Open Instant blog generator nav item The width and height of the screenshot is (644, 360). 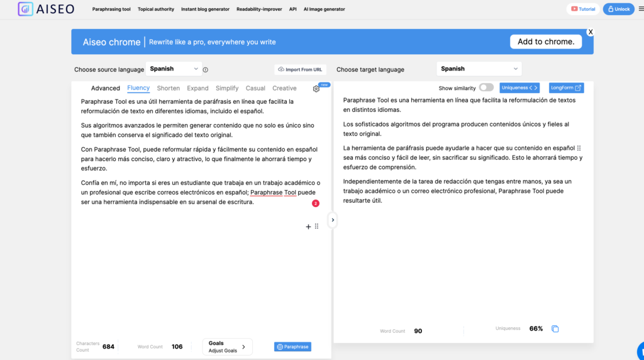(206, 9)
